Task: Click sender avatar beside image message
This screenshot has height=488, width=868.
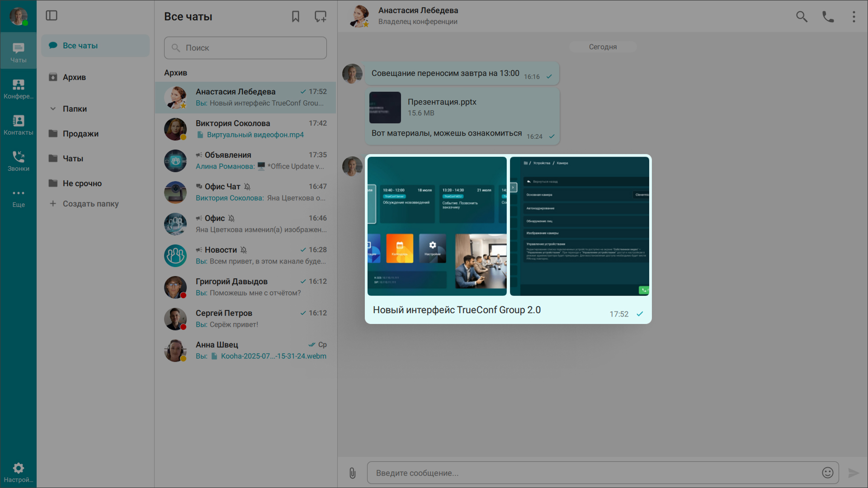Action: click(352, 166)
